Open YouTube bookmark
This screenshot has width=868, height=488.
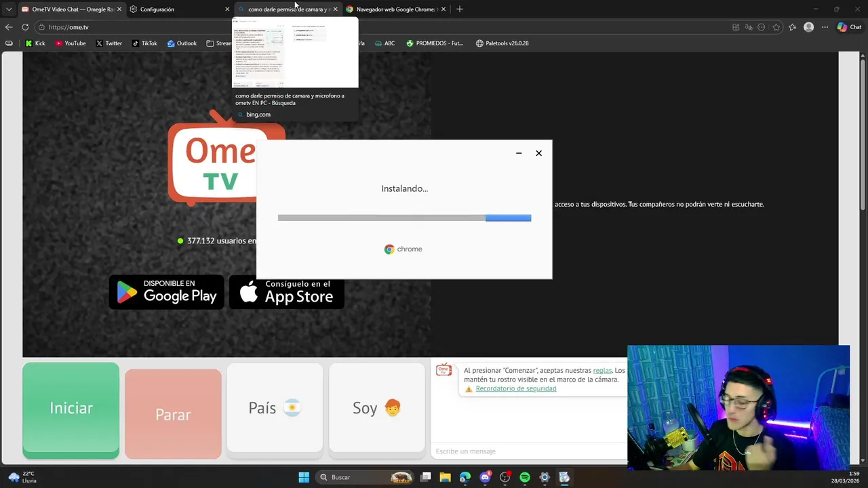pos(71,43)
